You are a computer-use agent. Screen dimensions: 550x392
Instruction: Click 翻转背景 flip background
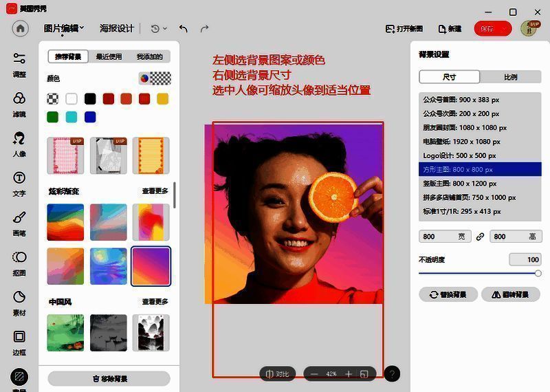pyautogui.click(x=511, y=294)
